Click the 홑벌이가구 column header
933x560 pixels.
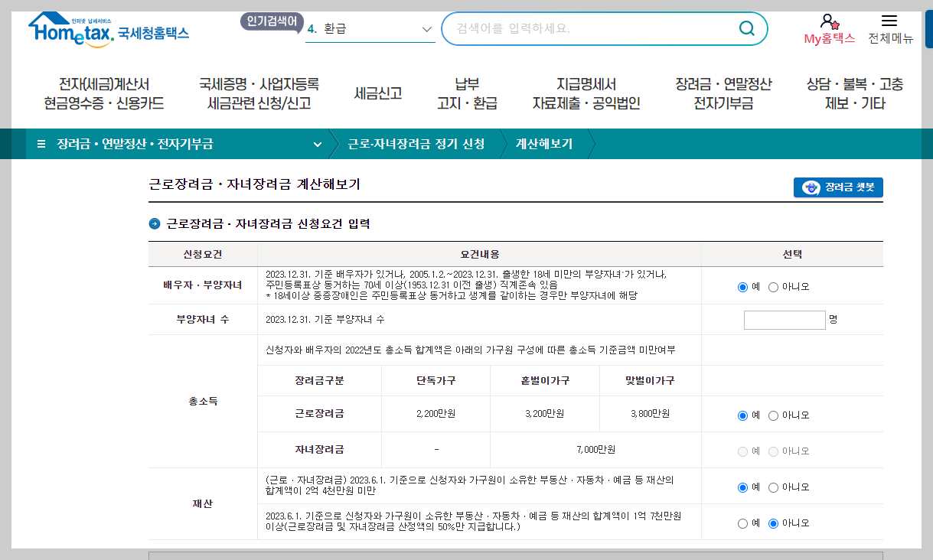(x=545, y=380)
